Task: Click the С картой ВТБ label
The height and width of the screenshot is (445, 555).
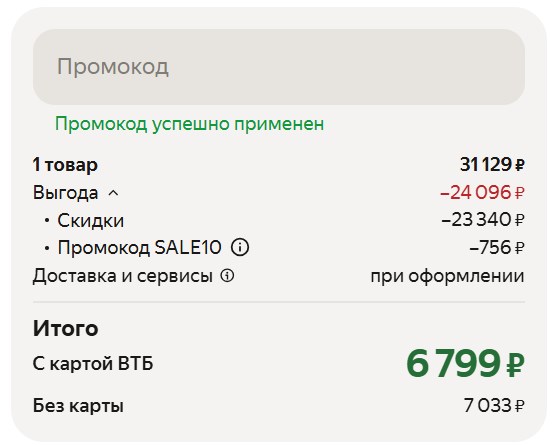Action: (x=93, y=364)
